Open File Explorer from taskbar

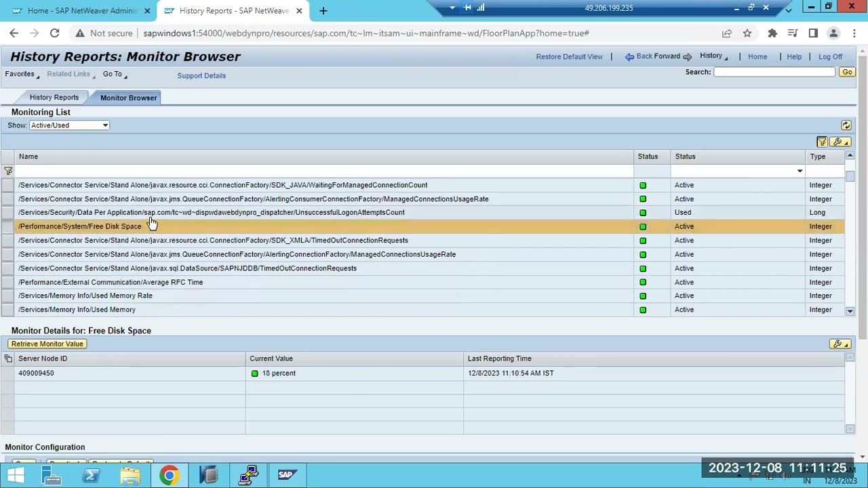[x=130, y=475]
